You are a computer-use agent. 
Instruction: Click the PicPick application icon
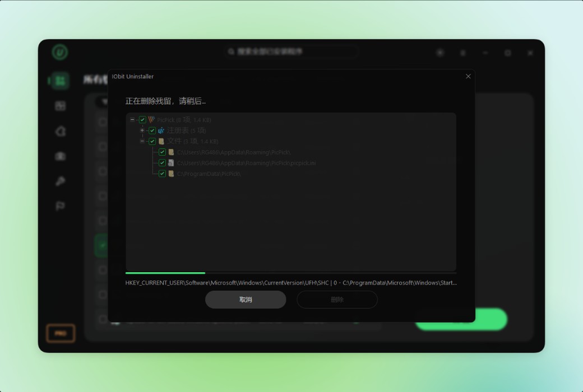[x=151, y=120]
